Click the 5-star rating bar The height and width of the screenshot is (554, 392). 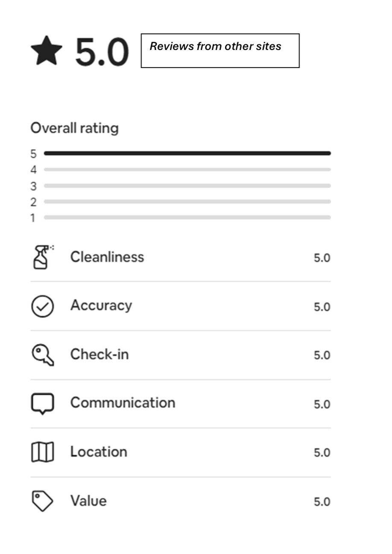pos(187,153)
